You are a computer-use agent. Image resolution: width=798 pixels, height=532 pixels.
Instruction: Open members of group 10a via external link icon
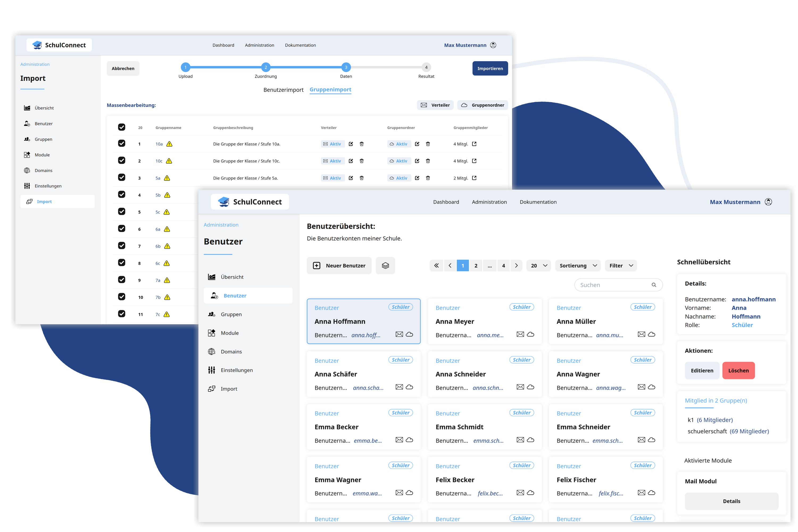[x=474, y=144]
